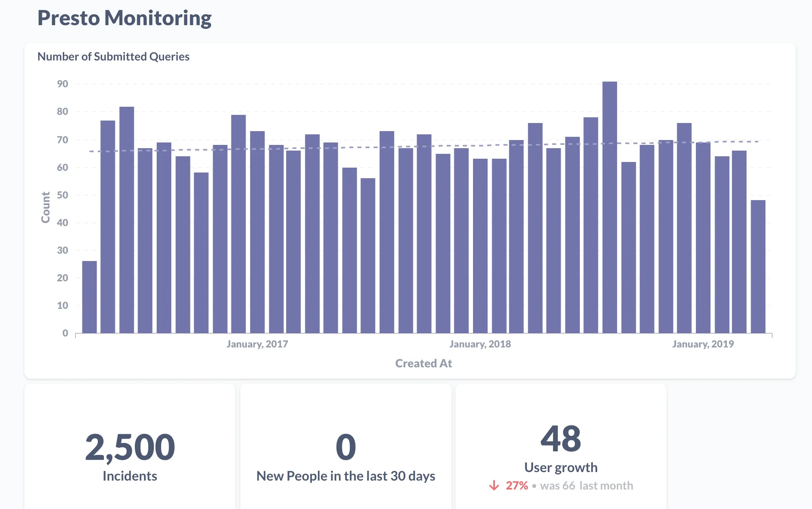Click the 0 y-axis tick label
Screen dimensions: 812x509
[65, 333]
